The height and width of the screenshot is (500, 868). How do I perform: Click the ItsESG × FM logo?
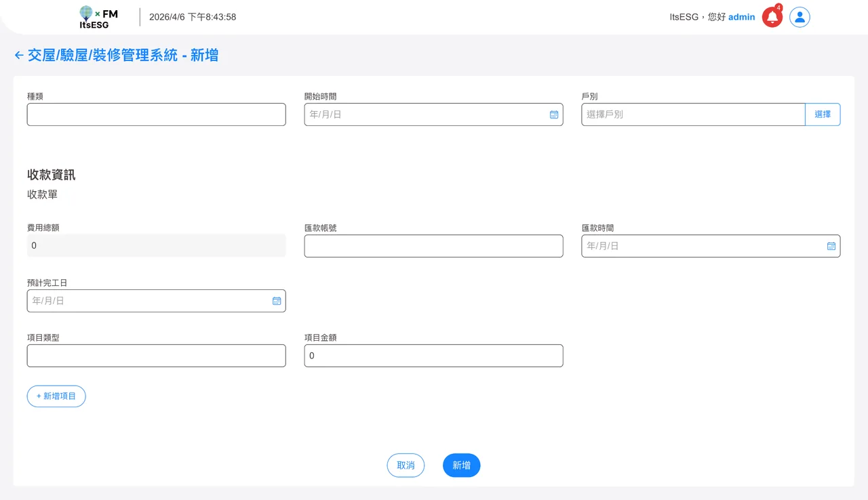pos(98,17)
